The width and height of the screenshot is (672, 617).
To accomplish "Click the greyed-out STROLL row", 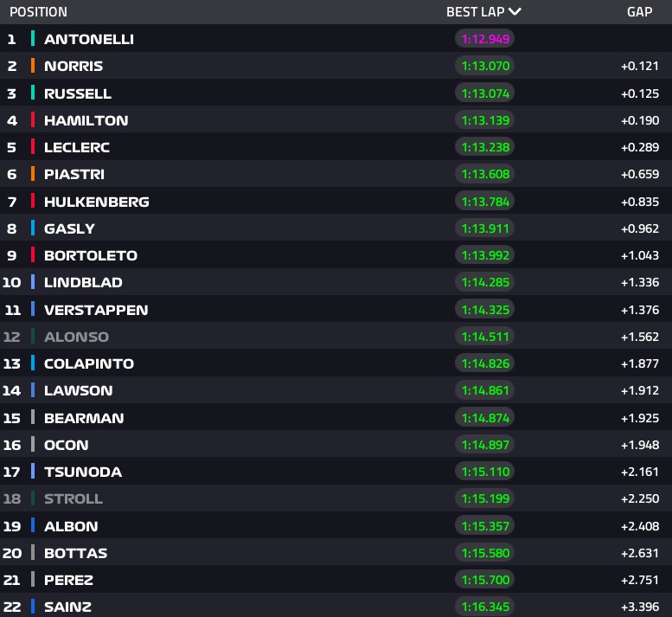I will [336, 498].
